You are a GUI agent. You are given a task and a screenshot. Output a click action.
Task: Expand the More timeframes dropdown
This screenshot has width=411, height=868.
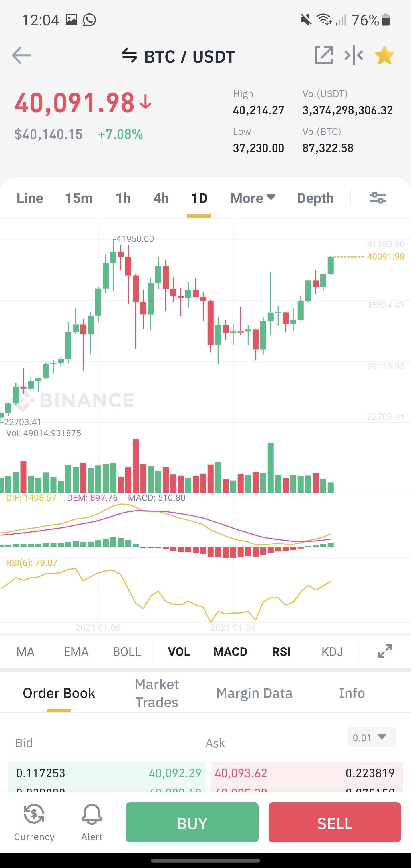coord(253,198)
